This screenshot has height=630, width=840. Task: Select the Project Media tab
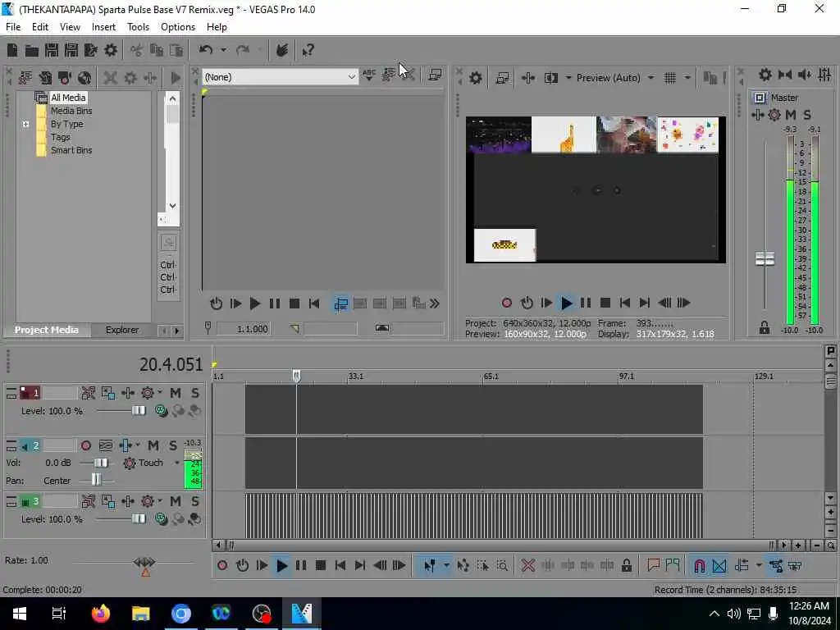coord(46,330)
